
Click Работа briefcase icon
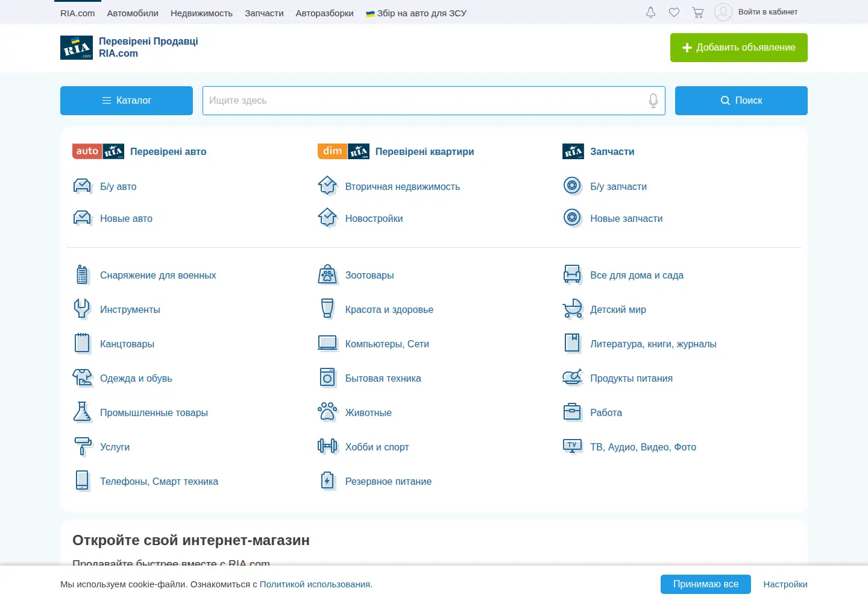click(x=573, y=412)
